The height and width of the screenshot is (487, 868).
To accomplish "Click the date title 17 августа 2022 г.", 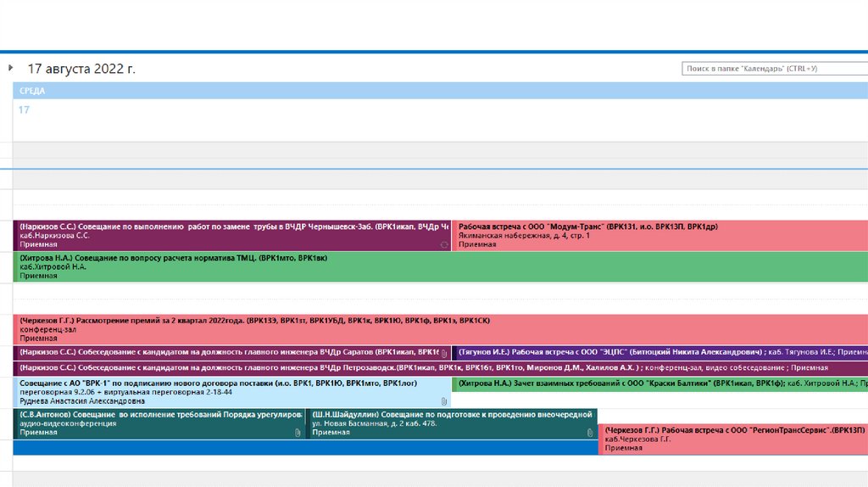I will [81, 69].
